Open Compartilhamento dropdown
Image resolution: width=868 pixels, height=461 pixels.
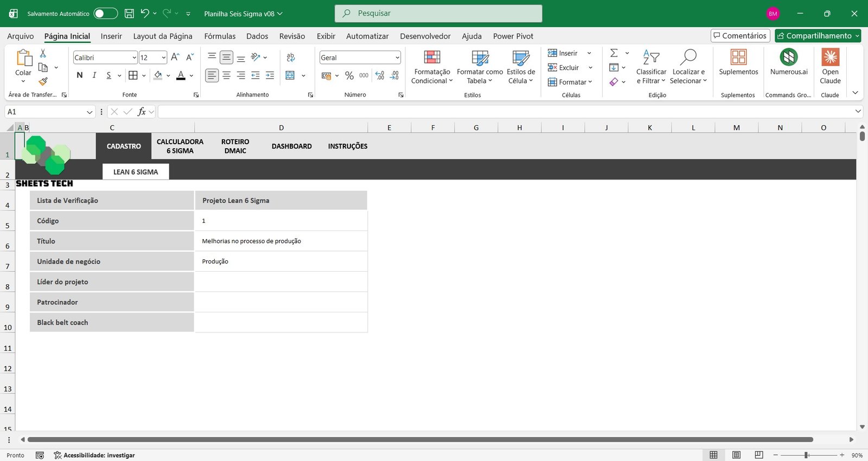point(818,36)
